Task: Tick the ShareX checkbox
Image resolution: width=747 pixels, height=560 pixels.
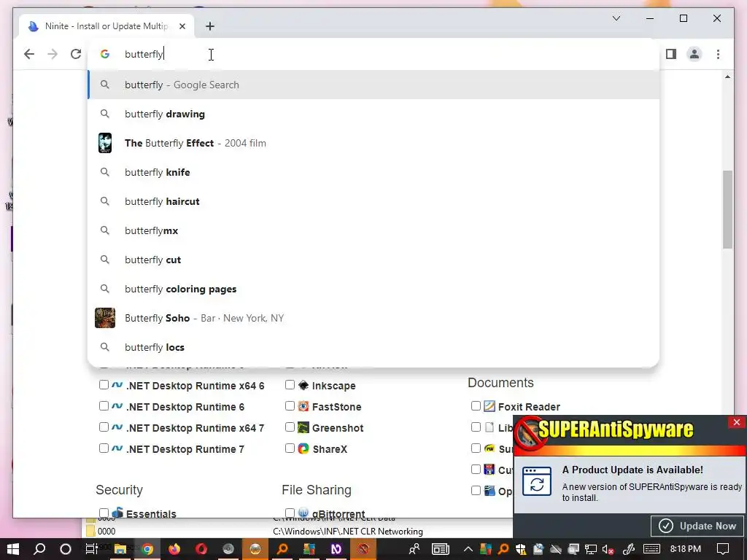Action: coord(290,448)
